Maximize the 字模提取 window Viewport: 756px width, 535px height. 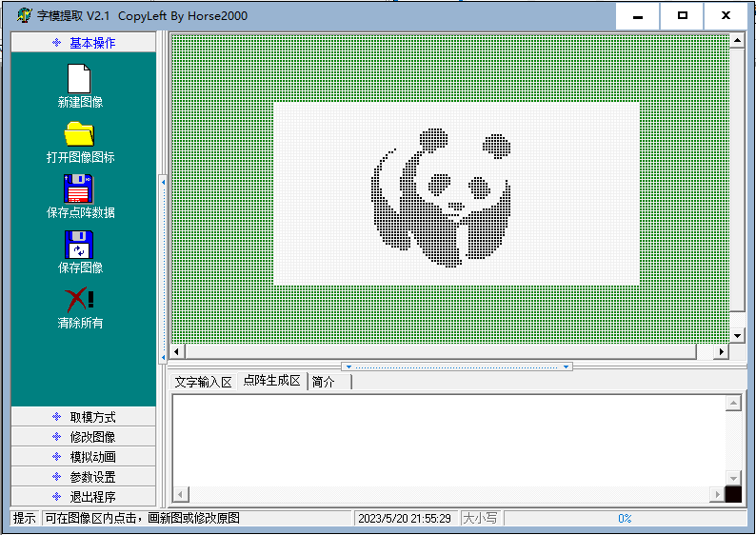pyautogui.click(x=682, y=16)
